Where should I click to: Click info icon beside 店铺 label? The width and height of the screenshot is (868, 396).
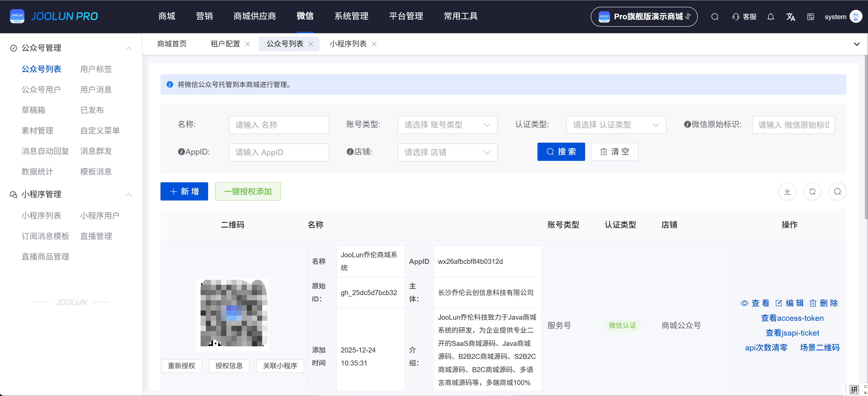pyautogui.click(x=350, y=152)
